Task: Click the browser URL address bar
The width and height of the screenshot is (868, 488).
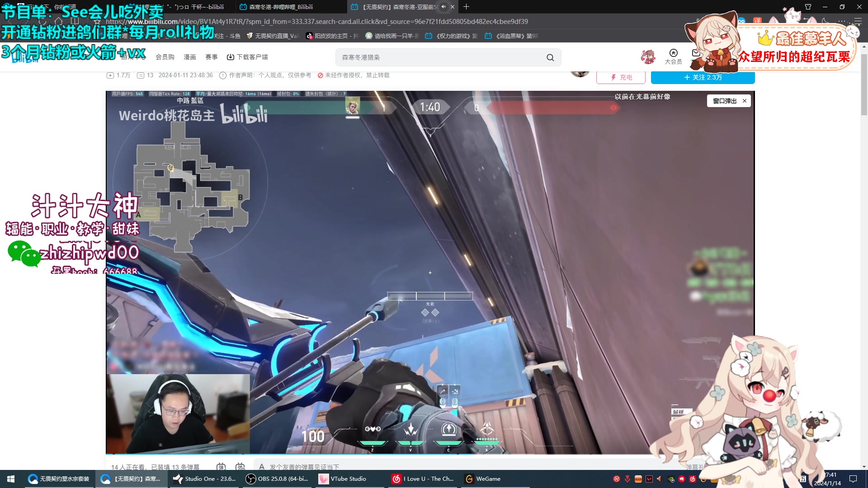Action: [316, 21]
